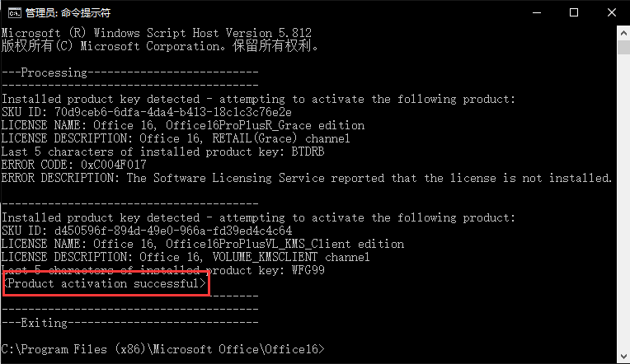This screenshot has height=364, width=630.
Task: Click the window title bar text
Action: click(x=68, y=13)
